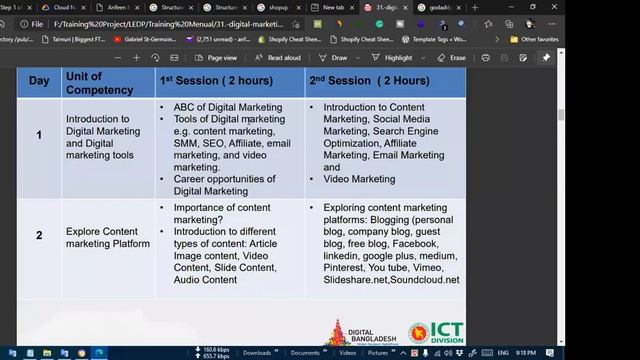This screenshot has height=360, width=640.
Task: Zoom out with the minus icon
Action: (118, 58)
